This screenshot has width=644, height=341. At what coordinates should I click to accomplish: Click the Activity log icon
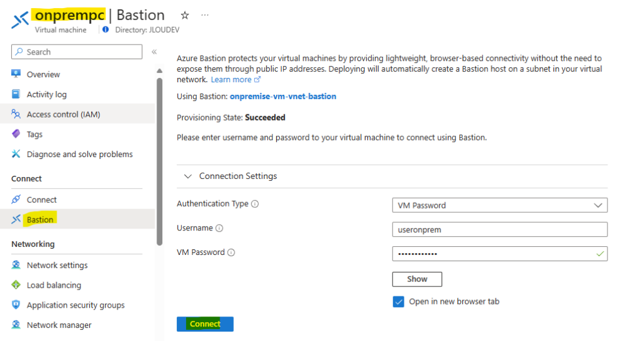pyautogui.click(x=16, y=94)
